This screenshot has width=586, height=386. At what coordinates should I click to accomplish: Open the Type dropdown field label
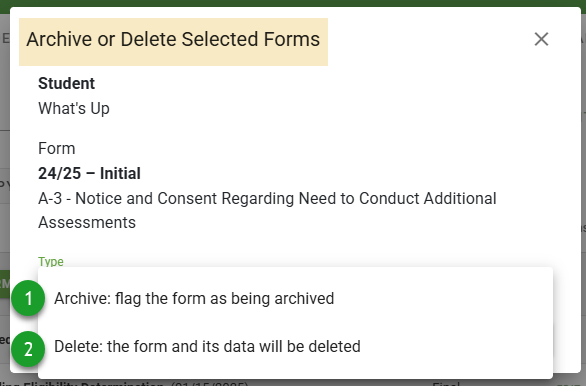click(x=51, y=261)
